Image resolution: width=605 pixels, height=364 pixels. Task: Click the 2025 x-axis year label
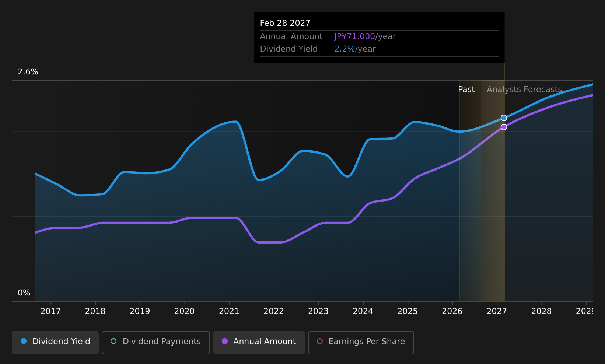click(408, 311)
